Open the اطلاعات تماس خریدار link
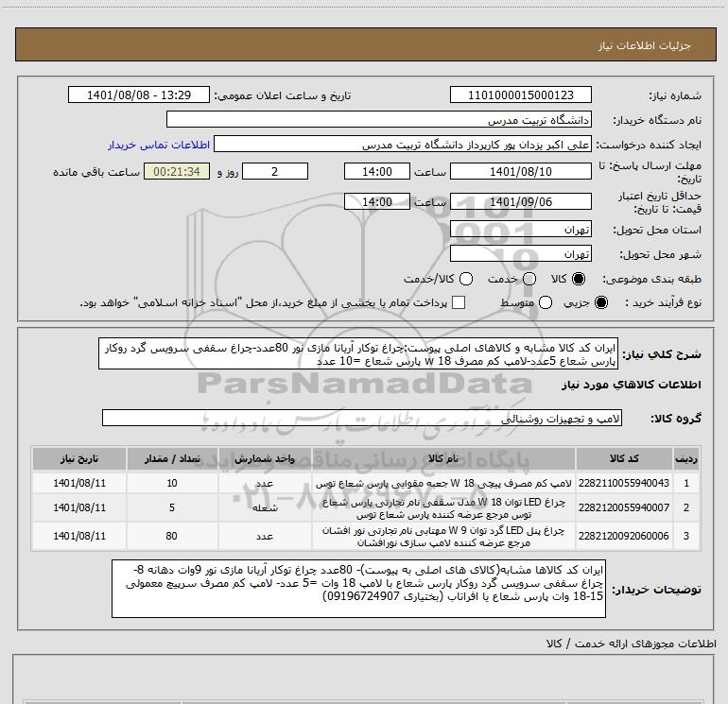The width and height of the screenshot is (728, 704). coord(159,145)
